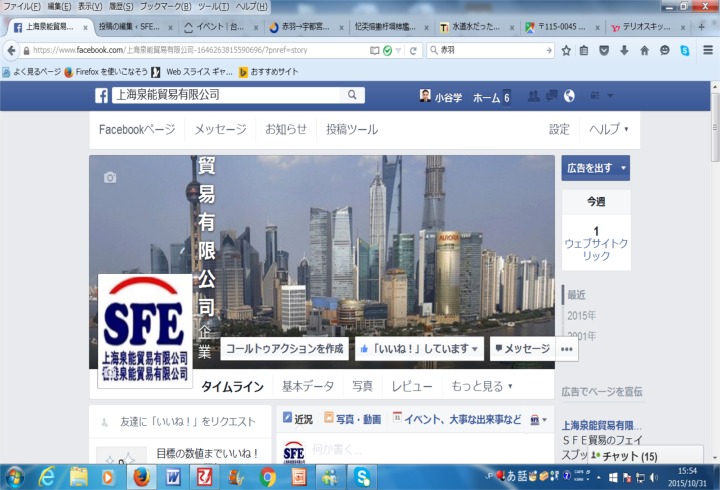The width and height of the screenshot is (720, 490).
Task: Toggle Reader view icon in address bar
Action: click(x=375, y=51)
